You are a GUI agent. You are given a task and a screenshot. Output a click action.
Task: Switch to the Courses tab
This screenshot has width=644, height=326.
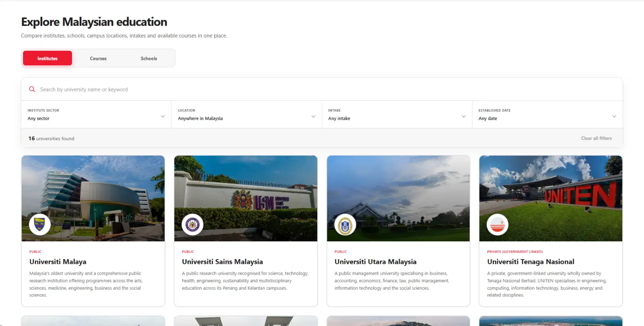(98, 58)
